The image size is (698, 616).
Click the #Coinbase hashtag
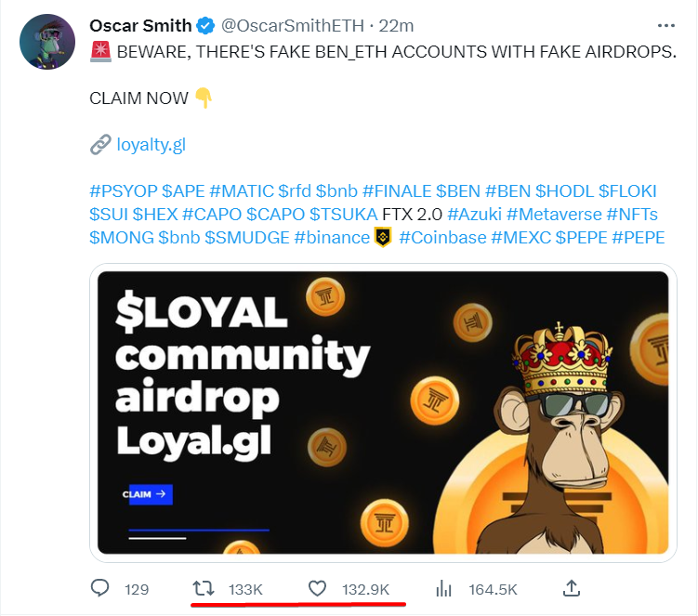[x=442, y=238]
